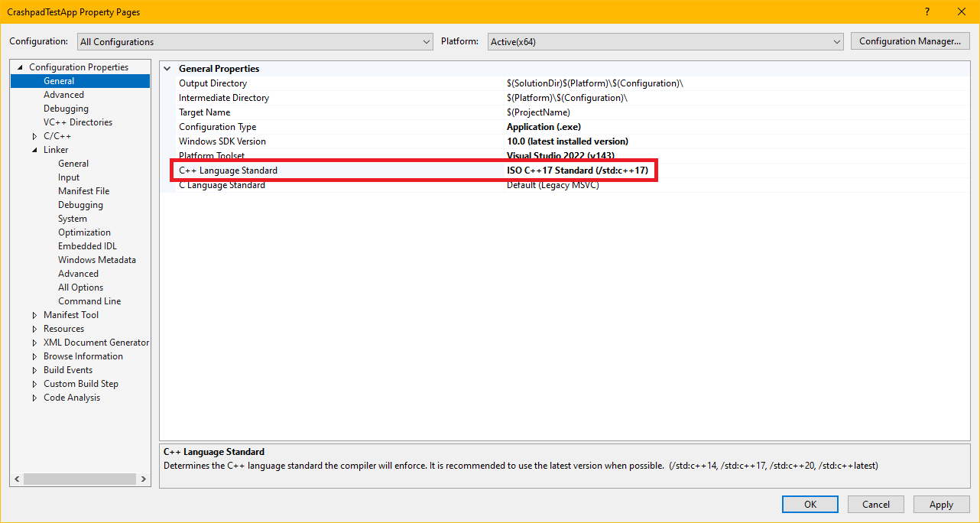Click the Apply button

[941, 505]
